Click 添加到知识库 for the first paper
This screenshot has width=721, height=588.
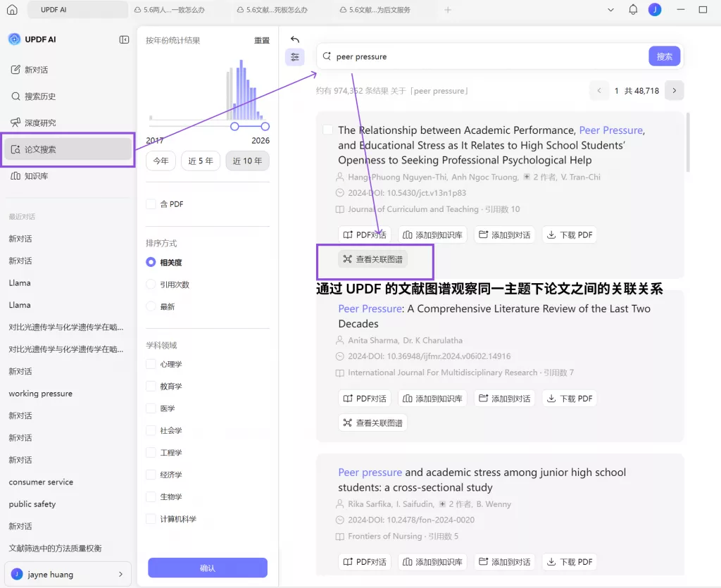pyautogui.click(x=432, y=234)
